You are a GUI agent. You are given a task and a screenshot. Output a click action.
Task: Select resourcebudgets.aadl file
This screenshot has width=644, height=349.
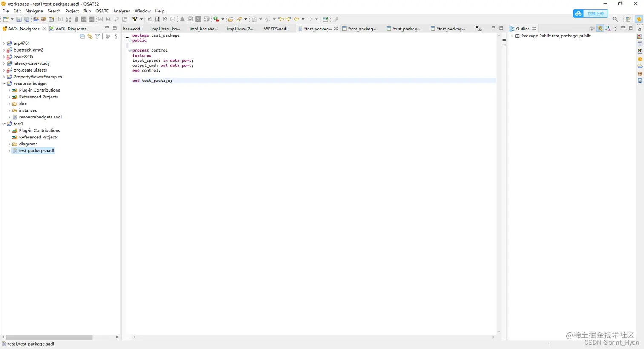[x=40, y=117]
